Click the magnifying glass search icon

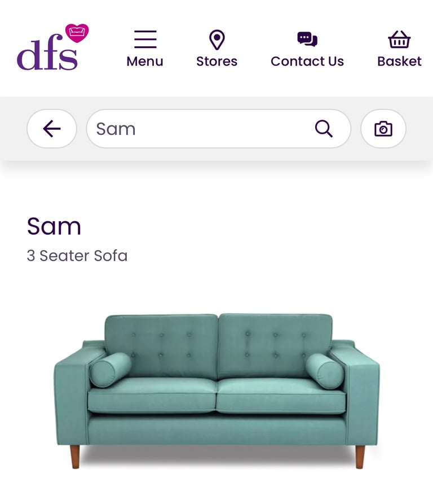[324, 129]
